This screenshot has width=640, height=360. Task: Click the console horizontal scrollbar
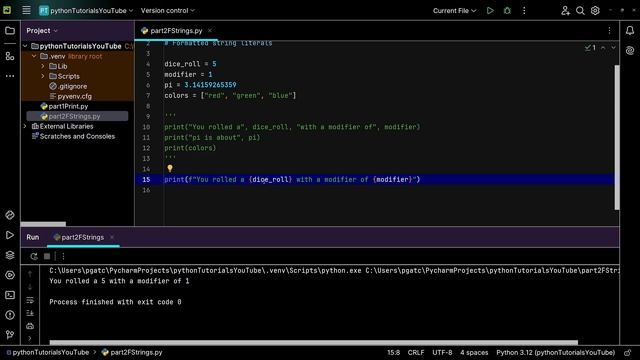(313, 342)
